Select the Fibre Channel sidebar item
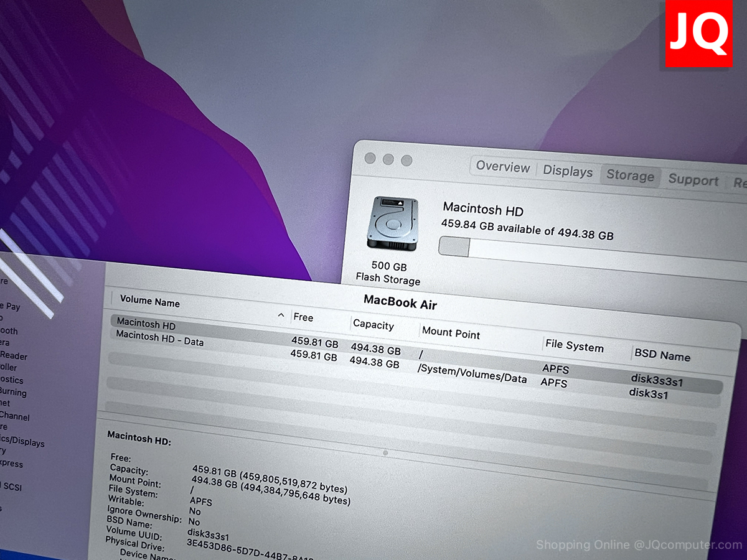The height and width of the screenshot is (560, 747). tap(15, 416)
